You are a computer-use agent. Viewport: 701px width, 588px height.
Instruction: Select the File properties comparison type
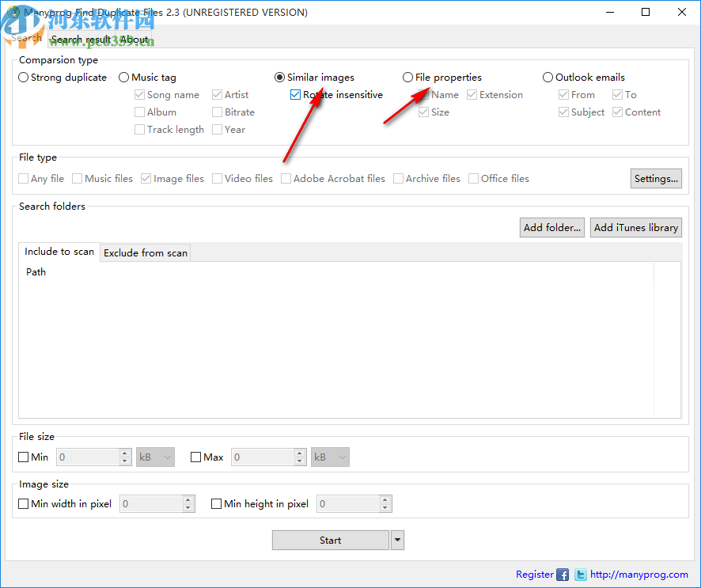click(408, 77)
